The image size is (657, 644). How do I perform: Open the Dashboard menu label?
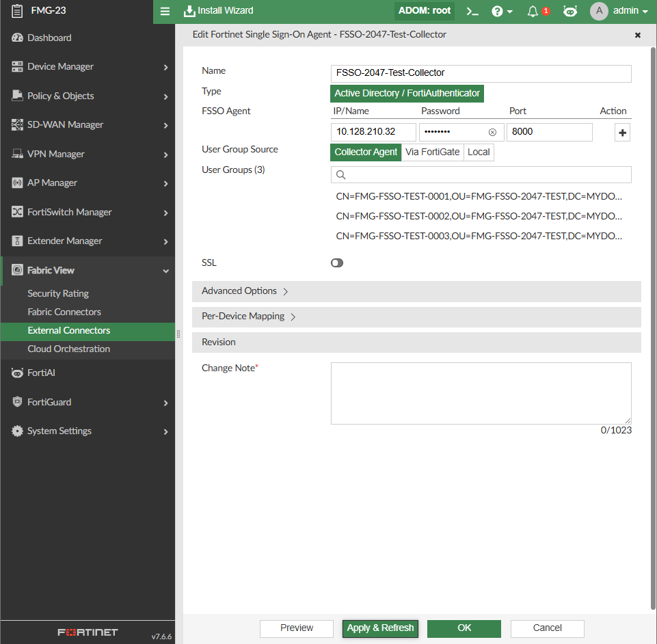[x=49, y=38]
